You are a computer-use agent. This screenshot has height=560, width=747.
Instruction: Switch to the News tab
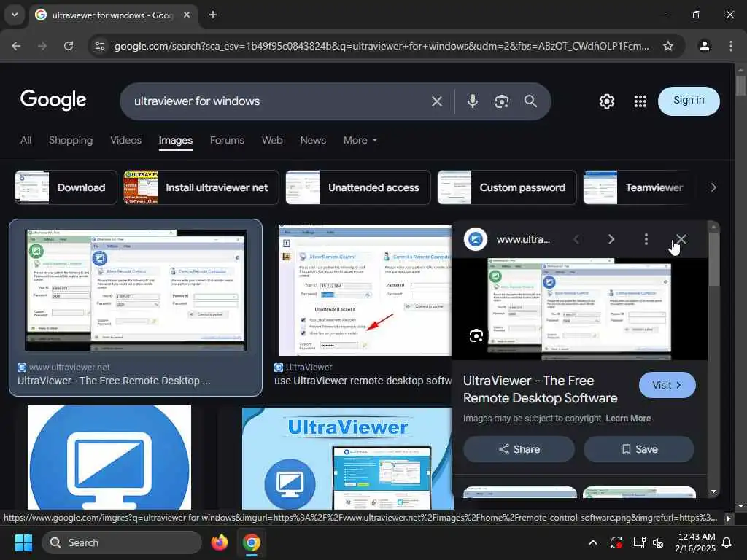pos(313,140)
